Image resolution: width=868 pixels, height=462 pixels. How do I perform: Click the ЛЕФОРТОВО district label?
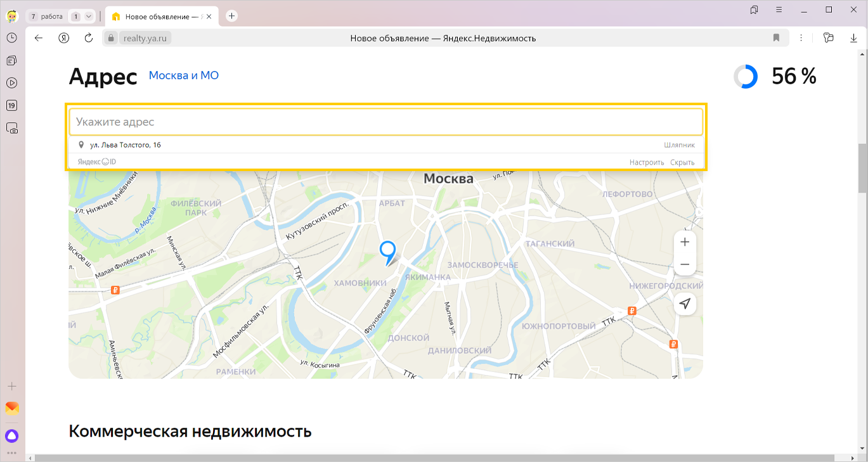coord(628,194)
